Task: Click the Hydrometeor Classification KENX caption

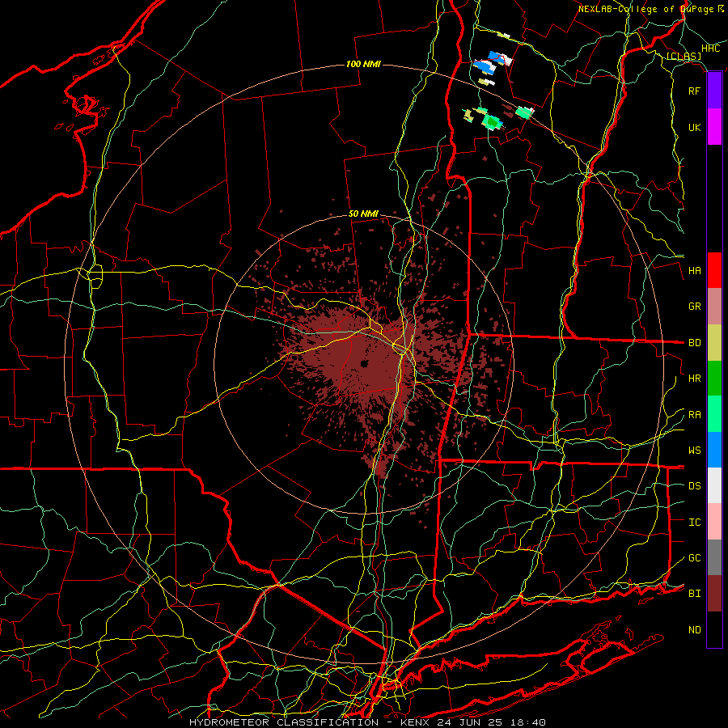Action: (x=367, y=722)
